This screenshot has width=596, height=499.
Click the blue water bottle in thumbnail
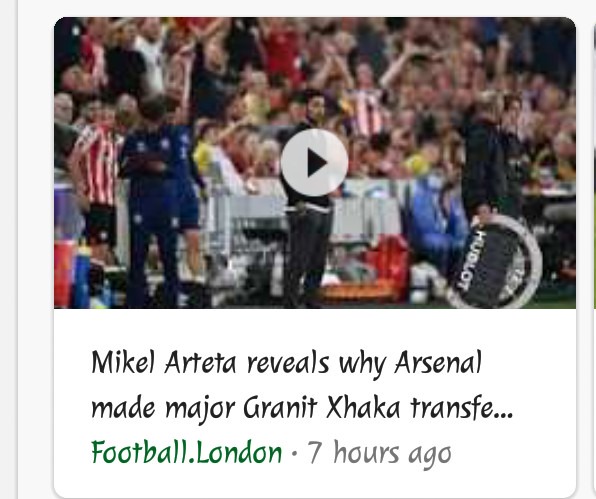coord(82,274)
